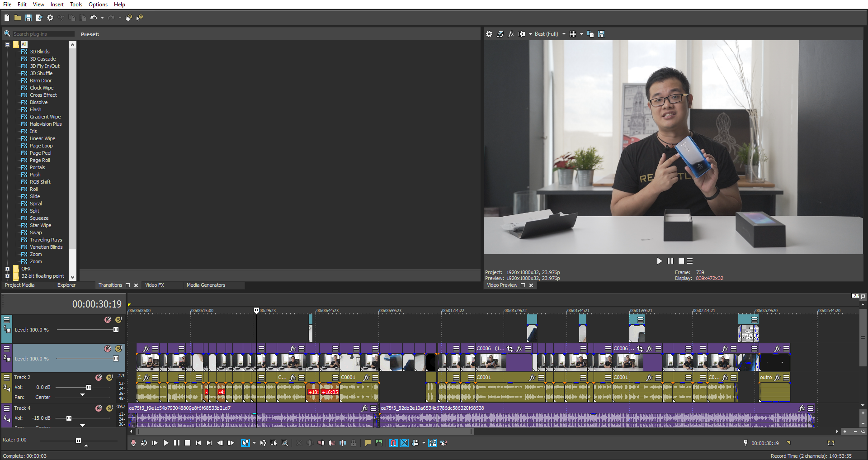Click the Render As icon
This screenshot has height=460, width=868.
coord(39,18)
